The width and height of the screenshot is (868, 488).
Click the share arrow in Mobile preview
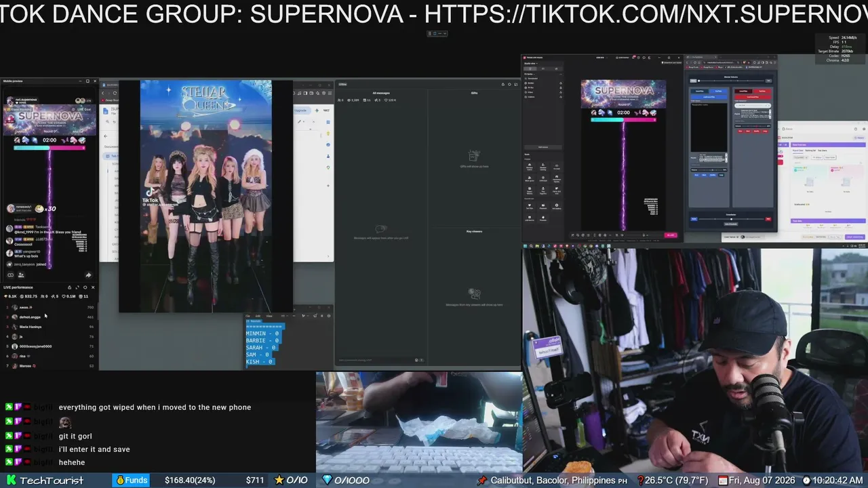click(x=88, y=275)
